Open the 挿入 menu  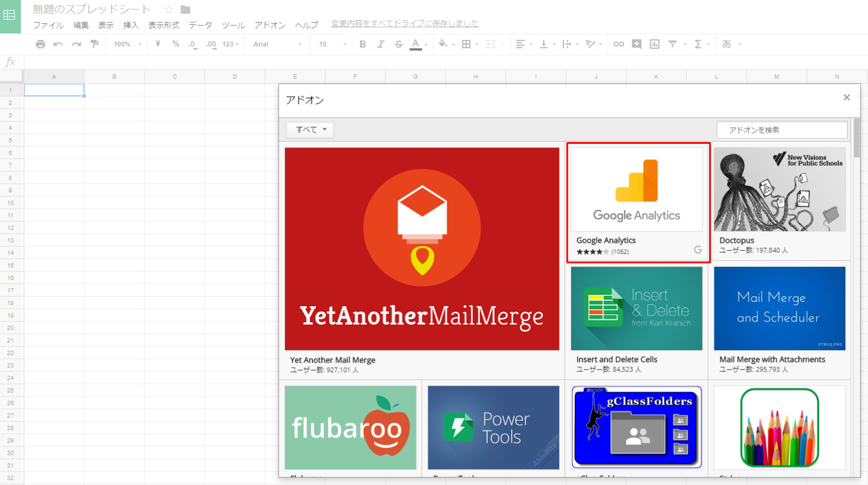click(x=131, y=25)
